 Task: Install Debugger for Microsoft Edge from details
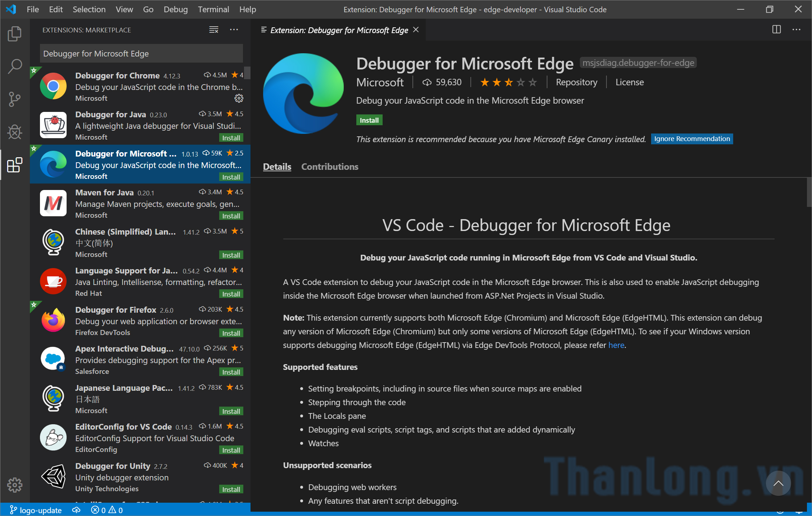click(369, 120)
